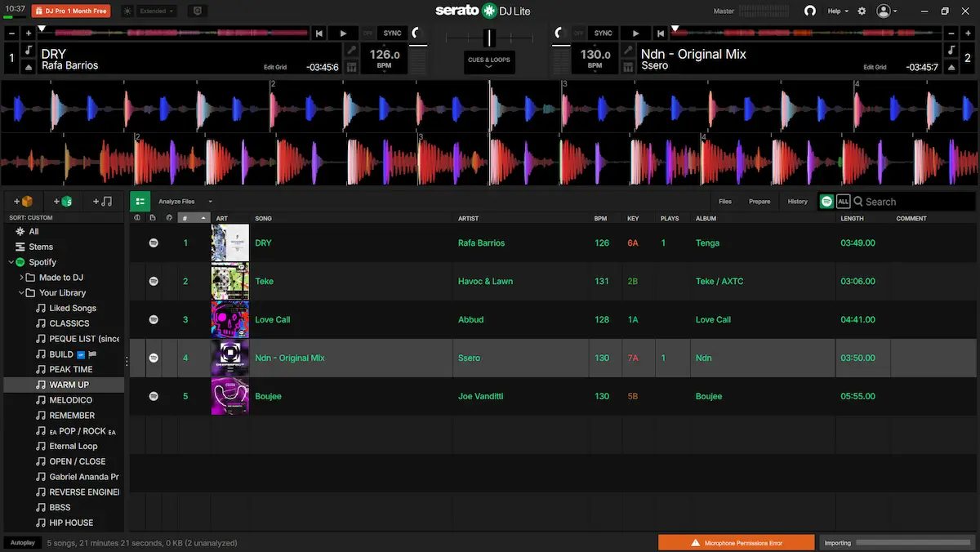Toggle sync OFF button on deck 1
The height and width of the screenshot is (552, 980).
[368, 33]
